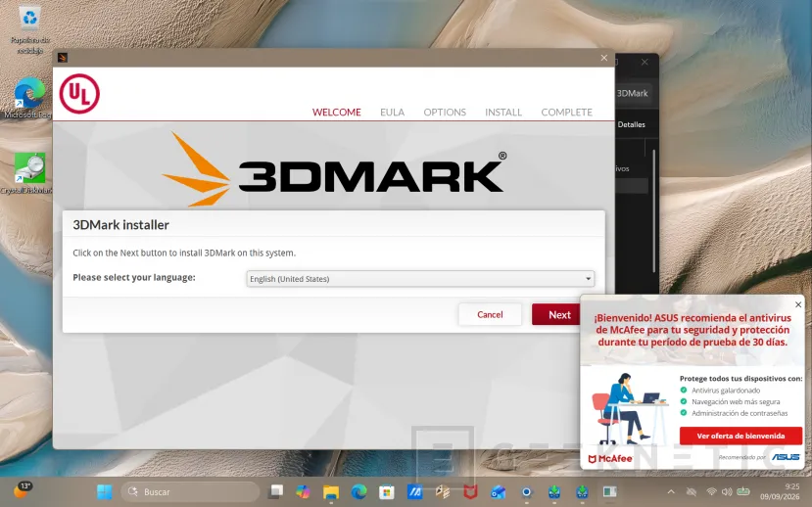Open File Explorer from taskbar
Image resolution: width=812 pixels, height=507 pixels.
(331, 491)
